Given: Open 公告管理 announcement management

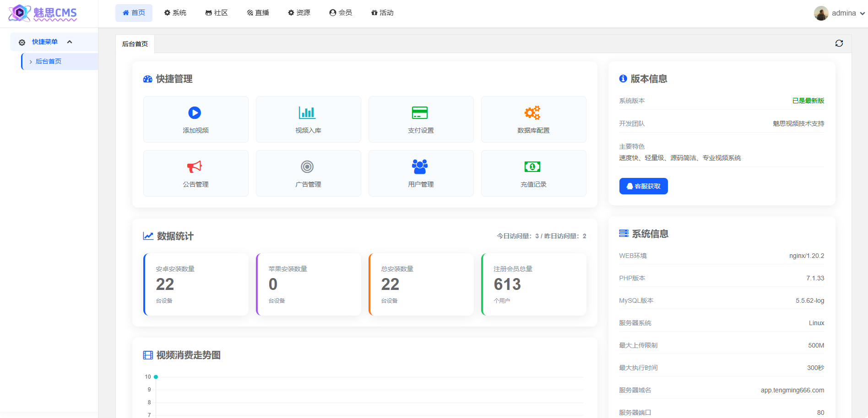Looking at the screenshot, I should pos(195,173).
